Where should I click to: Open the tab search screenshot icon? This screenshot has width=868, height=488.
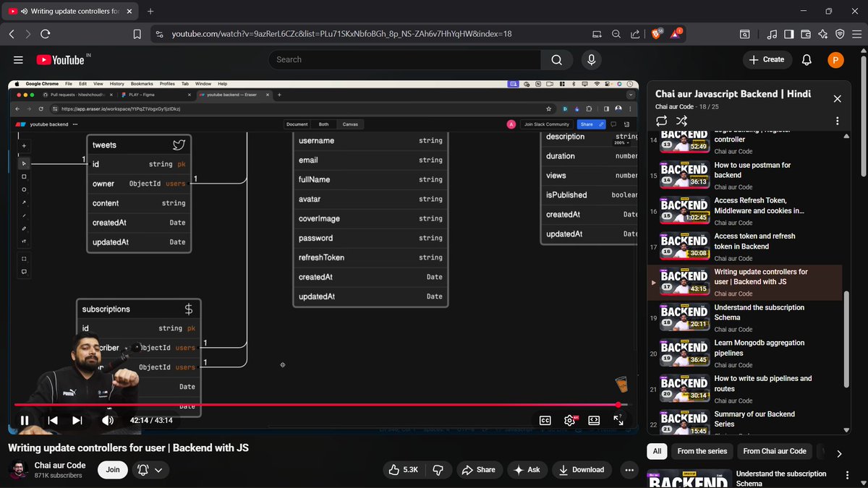[744, 34]
